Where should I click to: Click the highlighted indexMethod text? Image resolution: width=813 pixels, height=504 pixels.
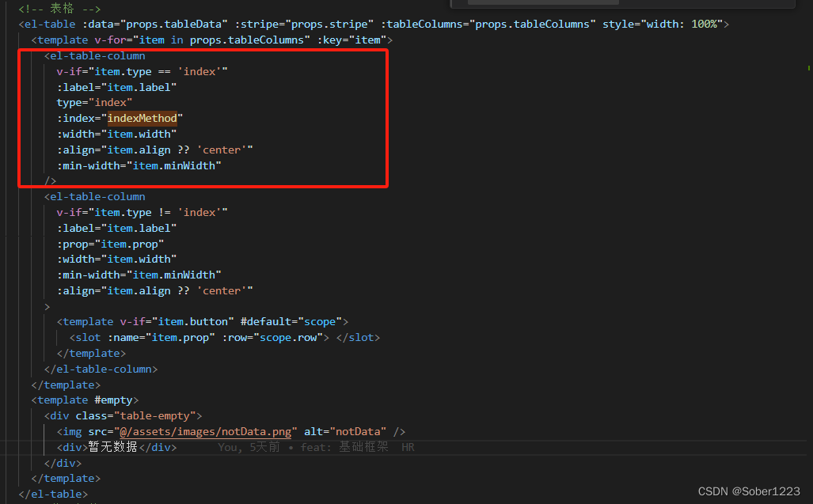(x=143, y=118)
